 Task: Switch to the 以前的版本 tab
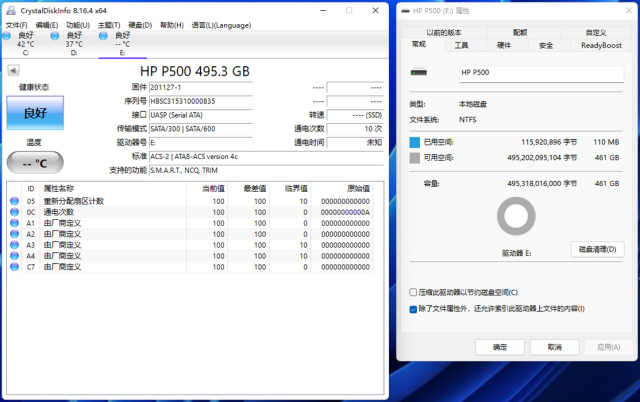click(x=444, y=32)
